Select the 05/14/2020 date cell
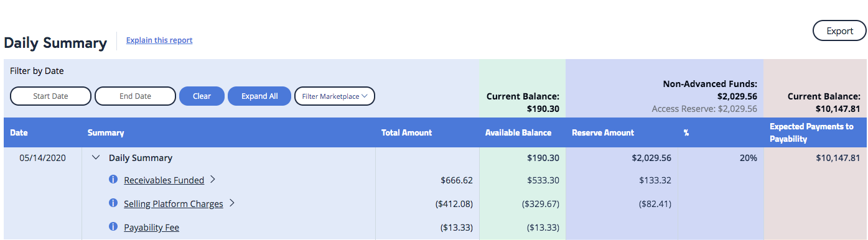This screenshot has width=868, height=240. (x=42, y=158)
